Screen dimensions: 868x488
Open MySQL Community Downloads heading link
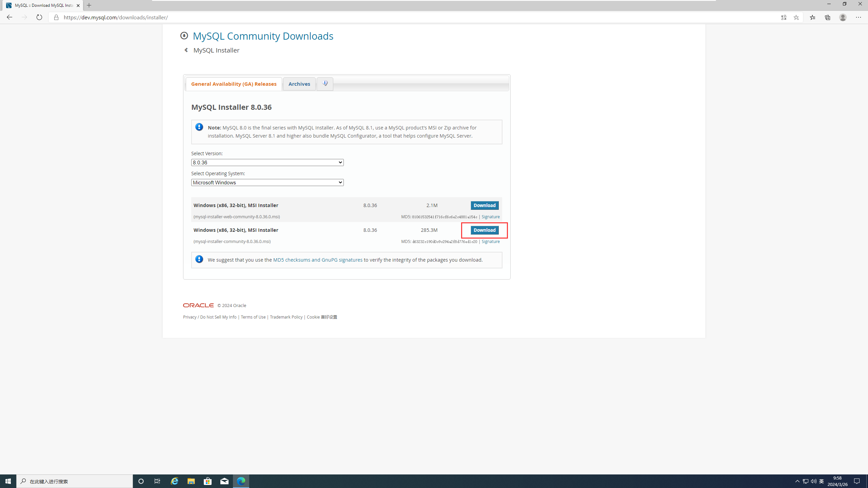click(x=263, y=36)
